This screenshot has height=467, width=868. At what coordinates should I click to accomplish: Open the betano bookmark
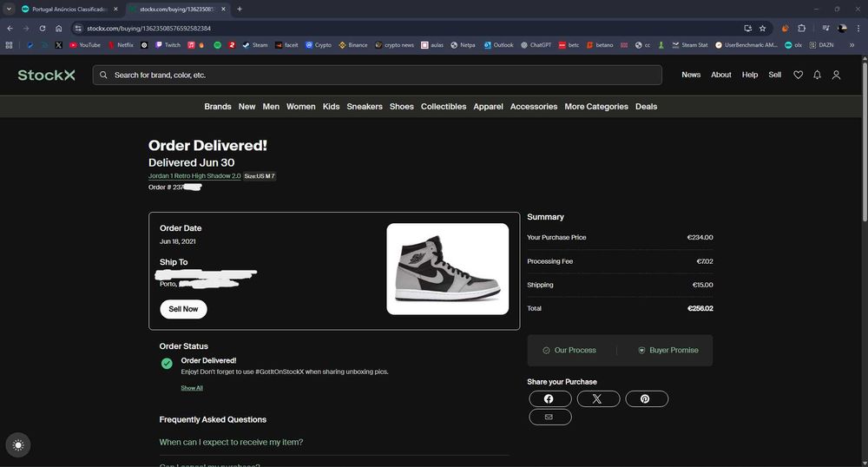[x=600, y=45]
